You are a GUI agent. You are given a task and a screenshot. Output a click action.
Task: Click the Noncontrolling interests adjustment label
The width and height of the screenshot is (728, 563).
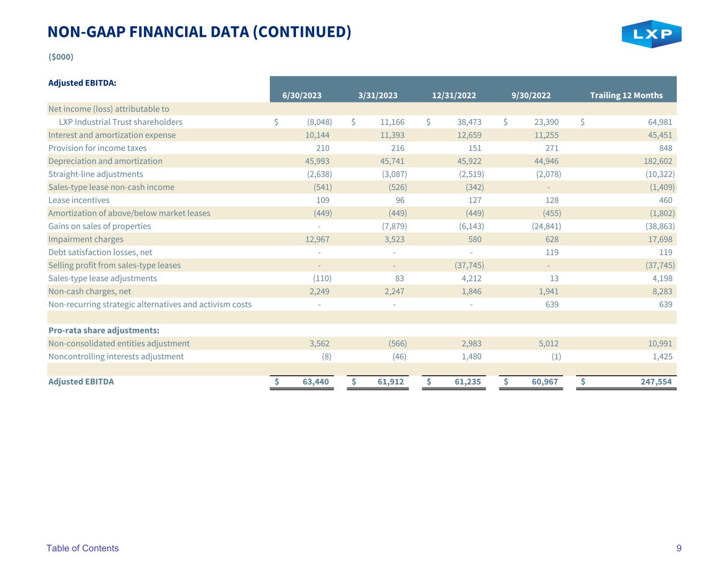pyautogui.click(x=116, y=356)
